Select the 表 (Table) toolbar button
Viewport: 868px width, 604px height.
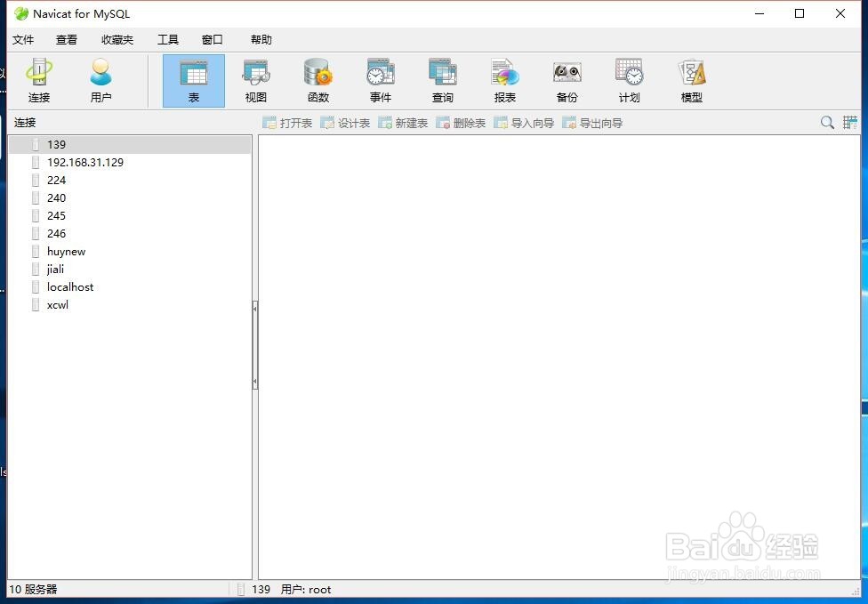(x=194, y=81)
